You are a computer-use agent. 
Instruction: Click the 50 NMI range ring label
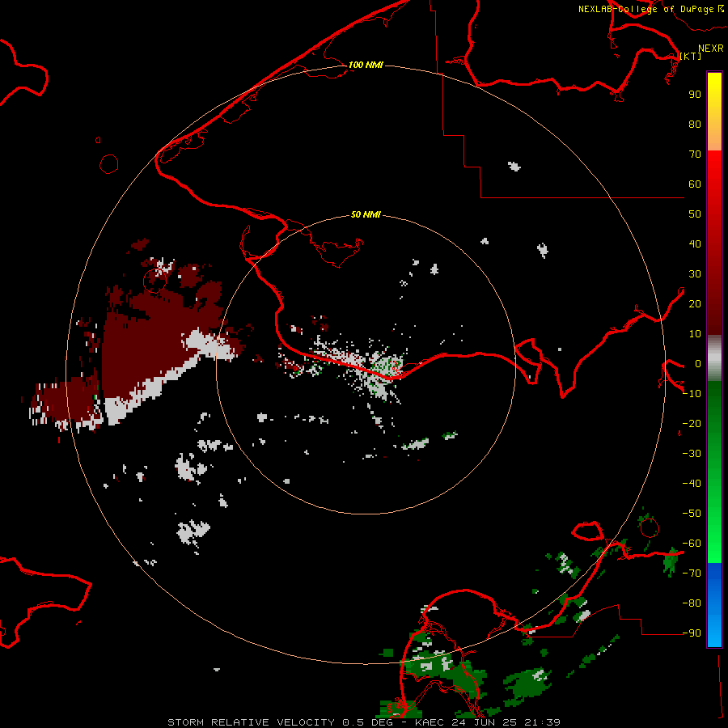(x=366, y=214)
